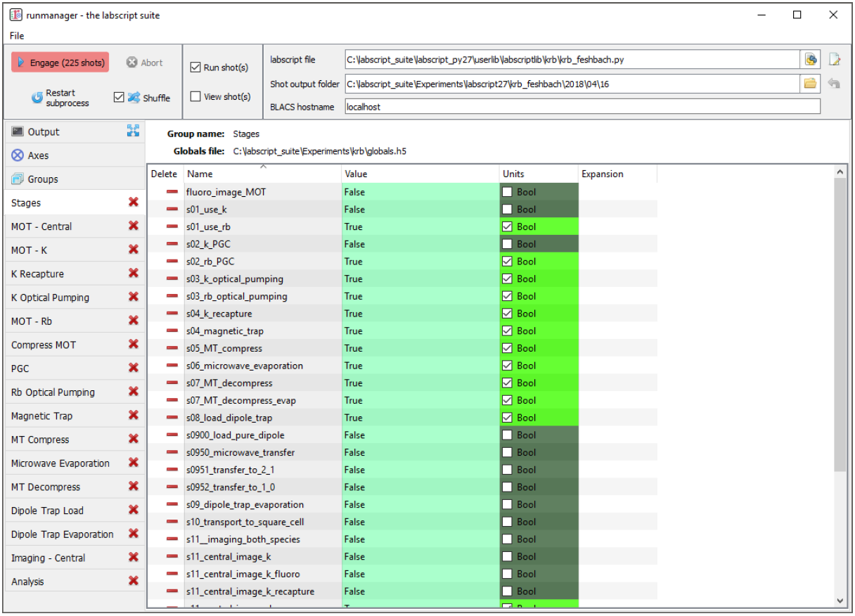The image size is (855, 616).
Task: Close the PGC tab
Action: pyautogui.click(x=133, y=368)
